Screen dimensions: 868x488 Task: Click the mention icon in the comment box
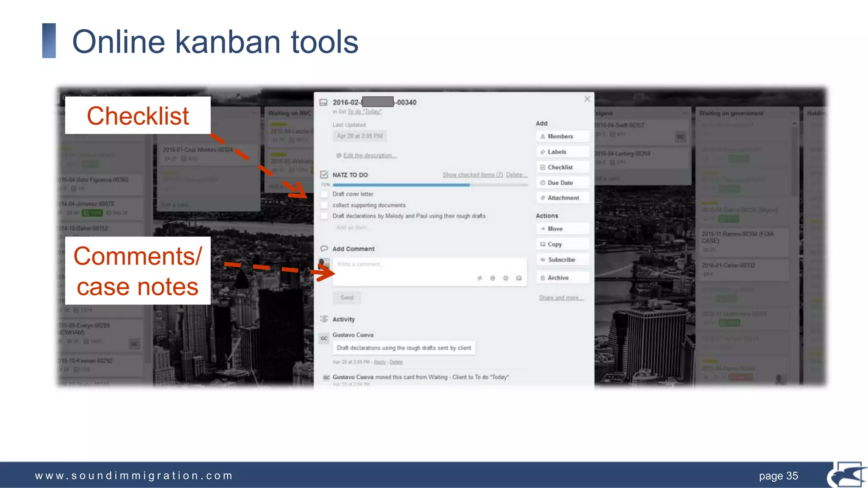tap(492, 278)
